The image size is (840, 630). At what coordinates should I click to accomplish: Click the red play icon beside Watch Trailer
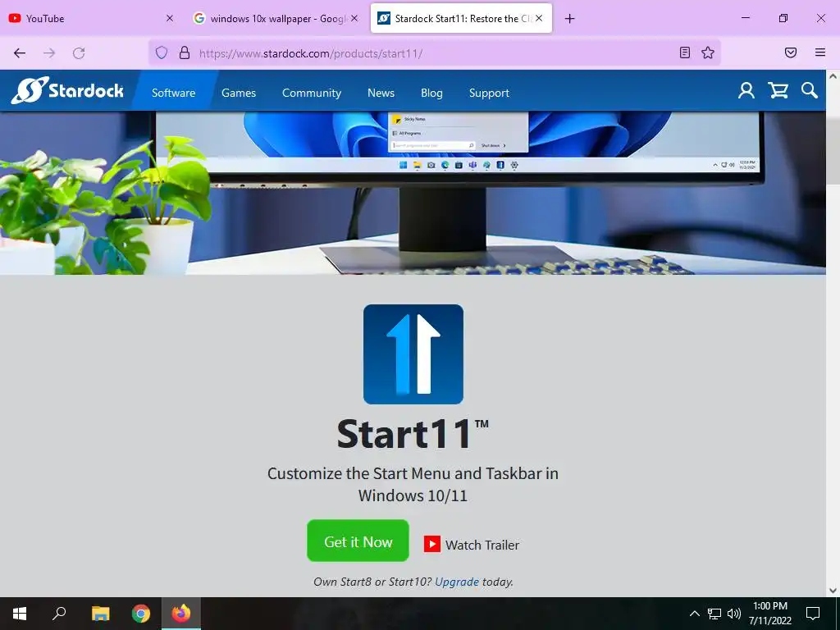click(431, 544)
